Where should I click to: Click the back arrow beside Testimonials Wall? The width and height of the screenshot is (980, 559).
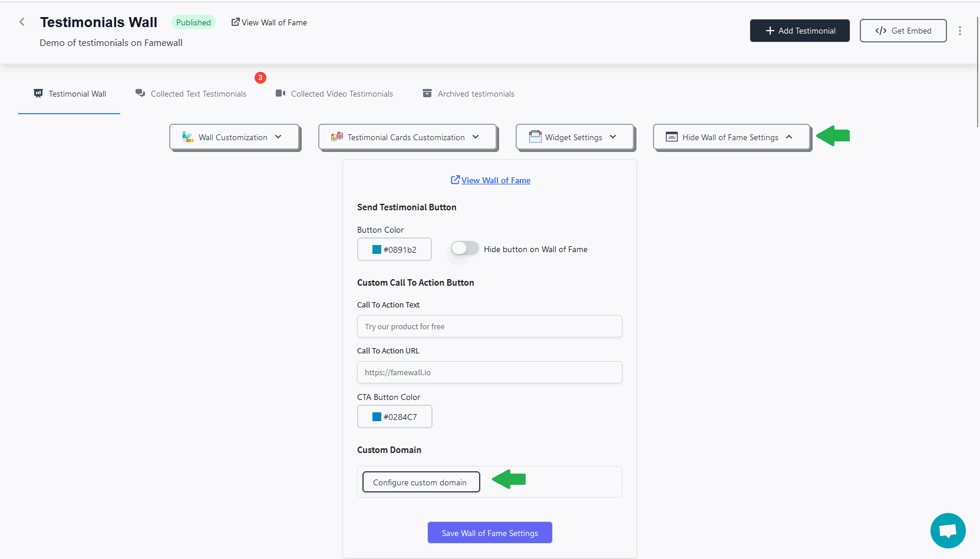click(22, 22)
